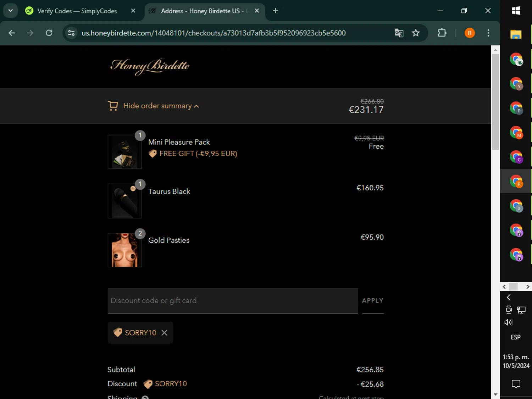Reload the checkout page
Viewport: 532px width, 399px height.
coord(49,33)
